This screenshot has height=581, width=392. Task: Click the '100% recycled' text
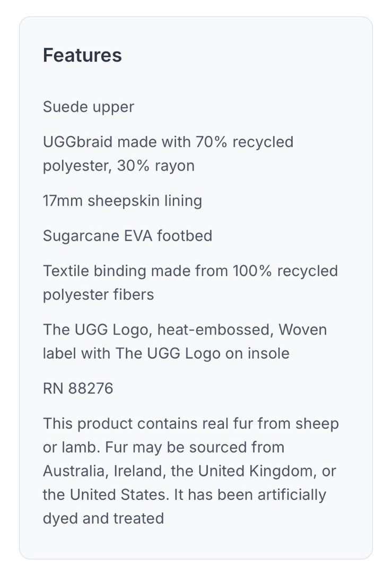tap(285, 271)
